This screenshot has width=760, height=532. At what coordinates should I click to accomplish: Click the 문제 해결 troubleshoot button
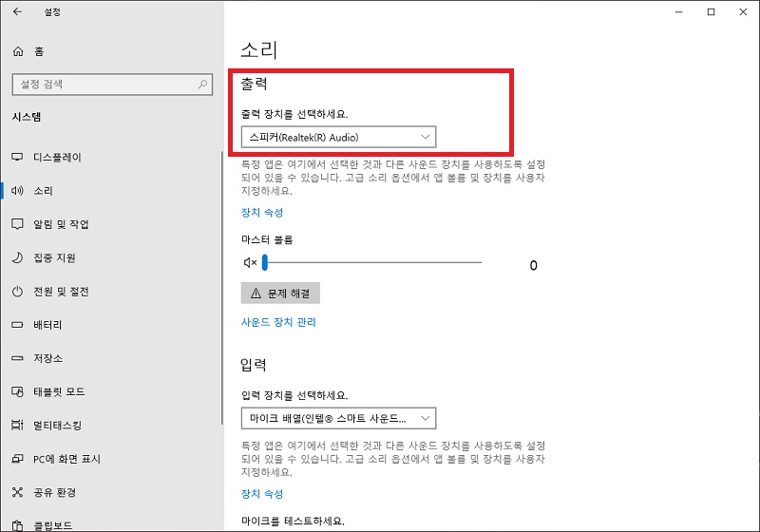click(280, 294)
